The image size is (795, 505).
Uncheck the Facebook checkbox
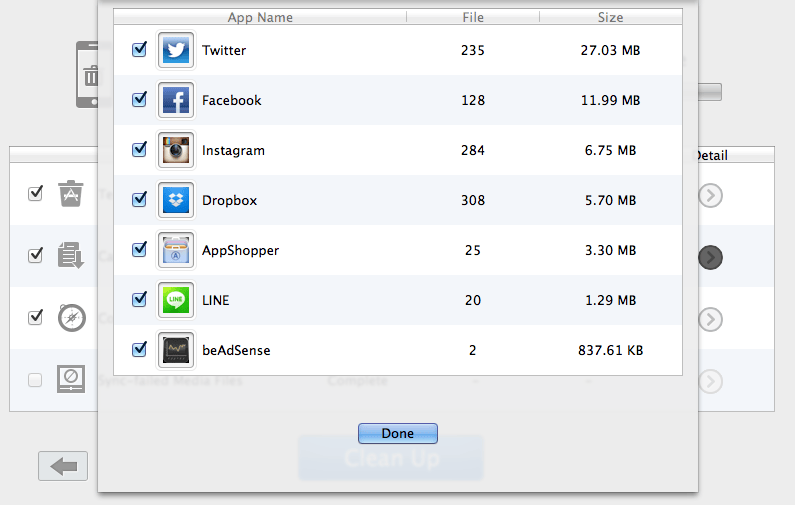[139, 99]
